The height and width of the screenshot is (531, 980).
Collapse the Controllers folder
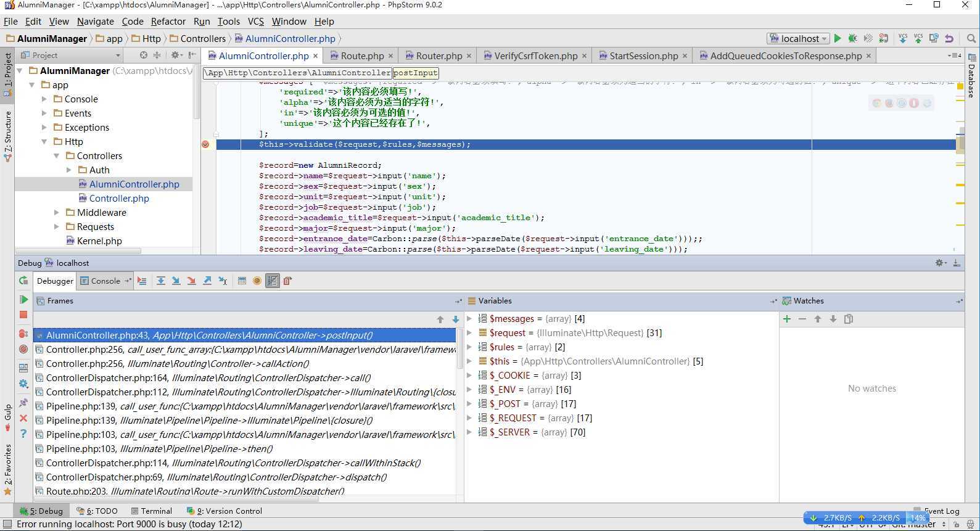click(x=57, y=156)
